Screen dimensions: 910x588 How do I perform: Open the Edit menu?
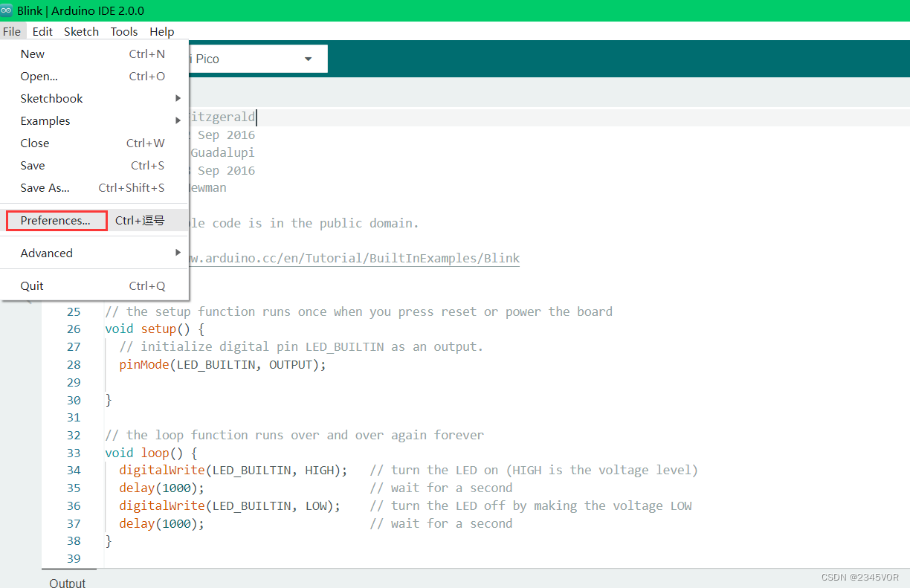click(x=42, y=31)
